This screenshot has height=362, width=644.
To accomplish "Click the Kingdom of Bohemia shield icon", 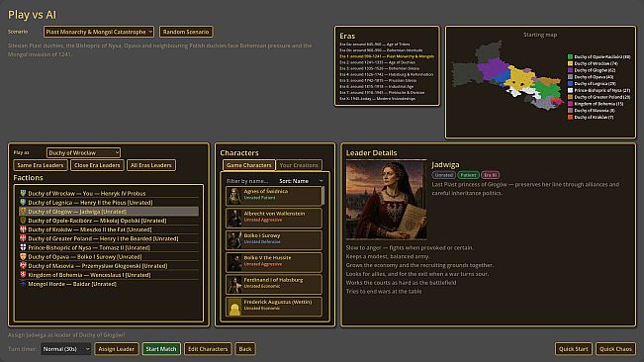I will (23, 275).
